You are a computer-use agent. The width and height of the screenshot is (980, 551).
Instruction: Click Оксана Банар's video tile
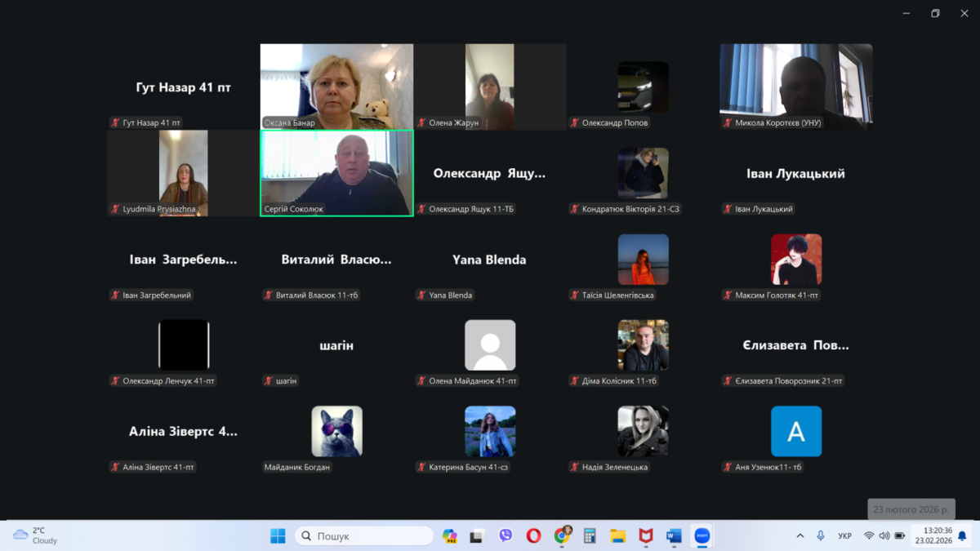pos(336,86)
